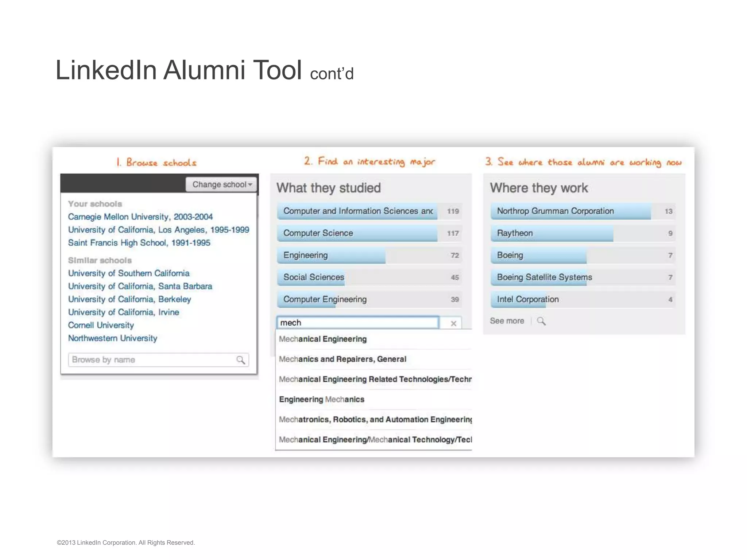Clear the major search with the X icon
Screen dimensions: 747x560
click(453, 323)
